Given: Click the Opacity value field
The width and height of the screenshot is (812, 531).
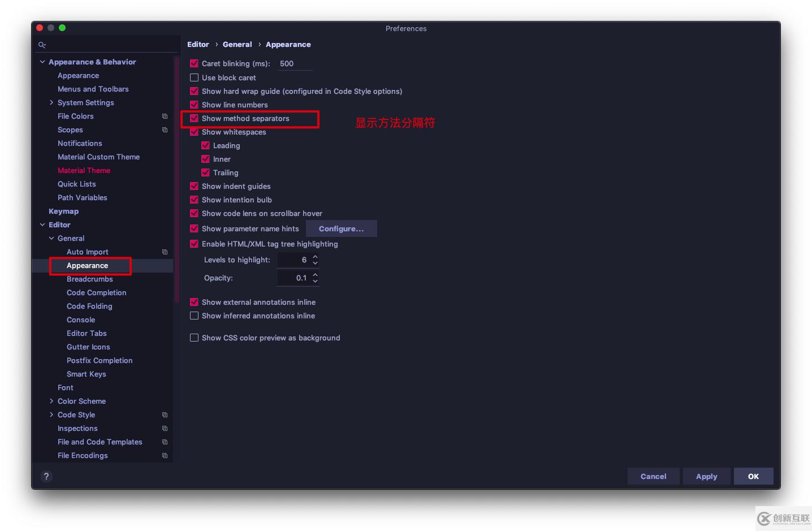Looking at the screenshot, I should (x=293, y=278).
